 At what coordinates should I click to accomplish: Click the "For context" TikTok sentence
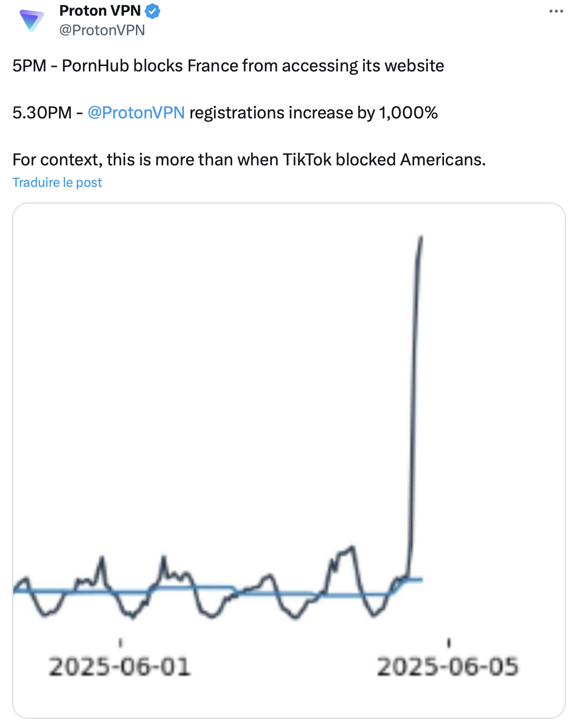tap(249, 159)
